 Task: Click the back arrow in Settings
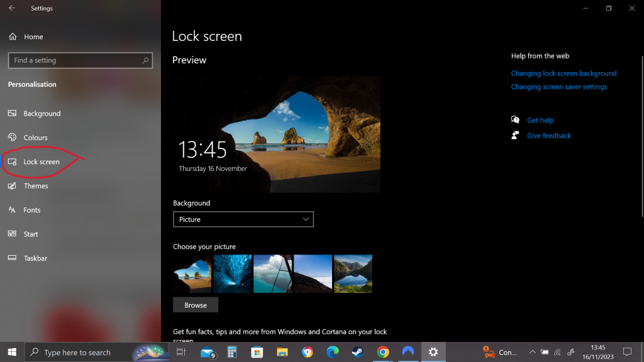tap(12, 8)
